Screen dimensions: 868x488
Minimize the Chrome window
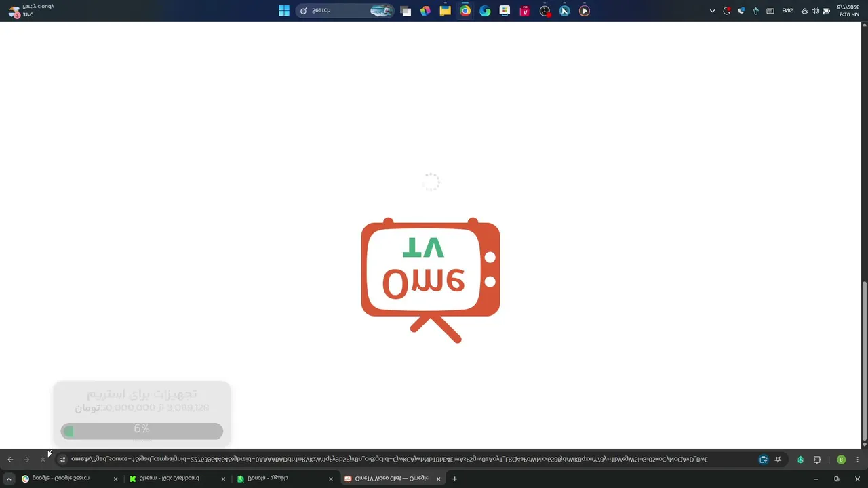pos(816,479)
